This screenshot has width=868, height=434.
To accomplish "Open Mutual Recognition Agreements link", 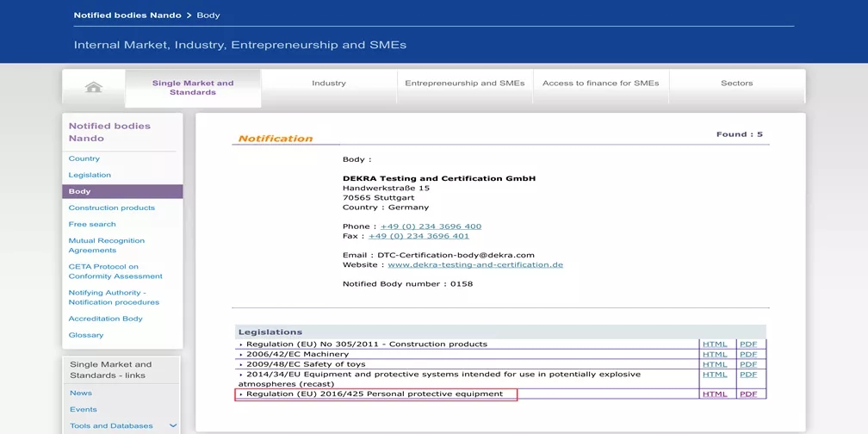I will pyautogui.click(x=106, y=245).
